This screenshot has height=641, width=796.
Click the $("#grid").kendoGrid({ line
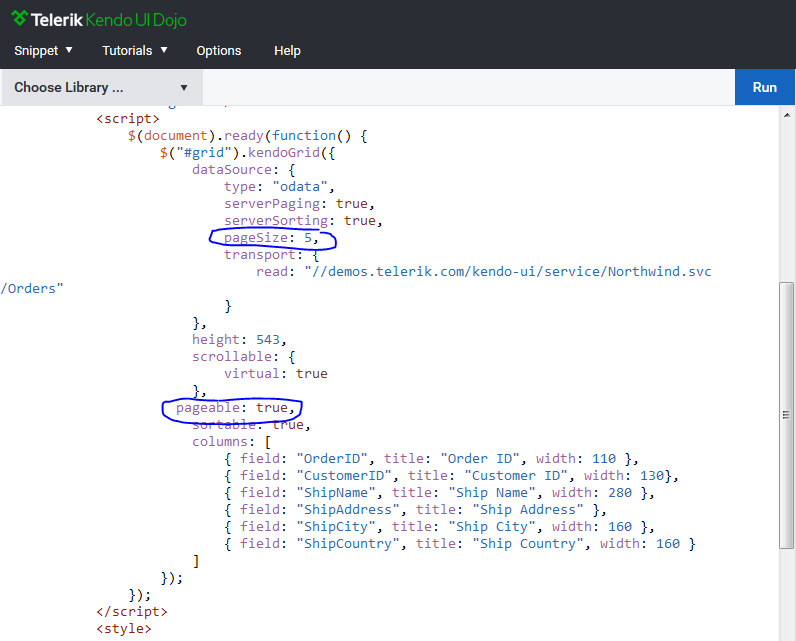tap(247, 153)
